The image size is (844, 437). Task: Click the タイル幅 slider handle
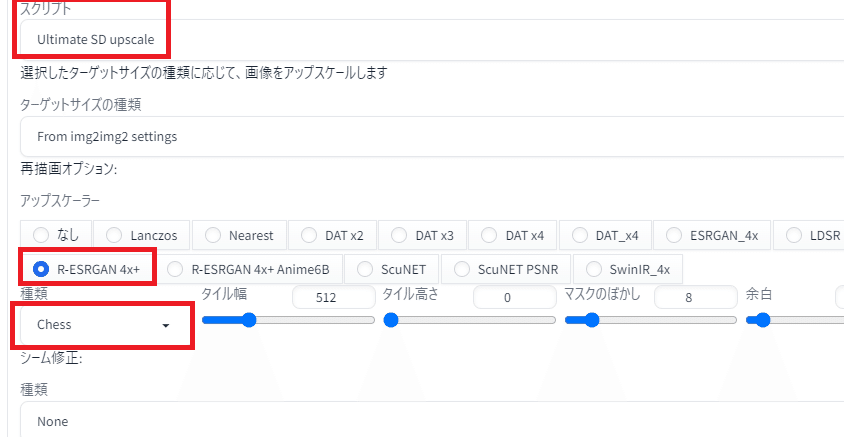[249, 320]
